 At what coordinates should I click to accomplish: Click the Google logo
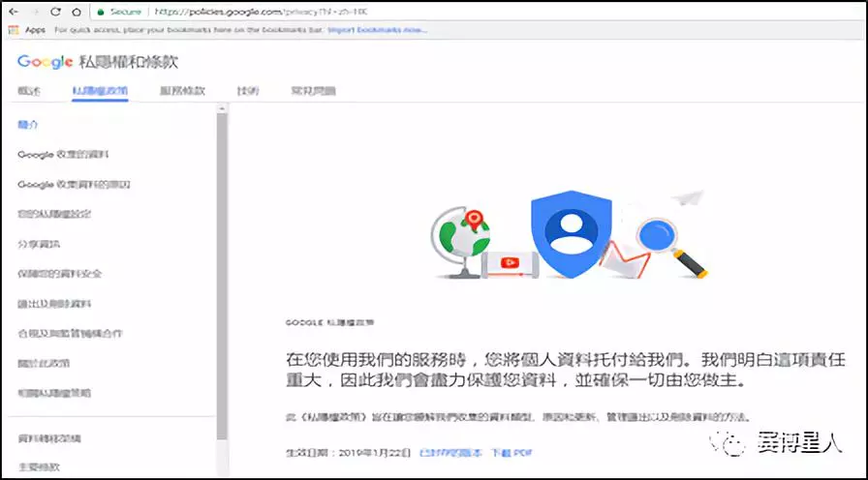(45, 61)
